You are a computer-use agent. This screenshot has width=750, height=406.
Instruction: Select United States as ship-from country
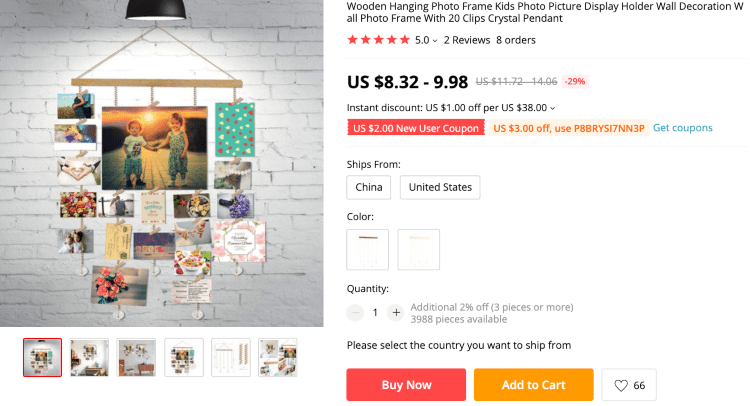(x=440, y=187)
